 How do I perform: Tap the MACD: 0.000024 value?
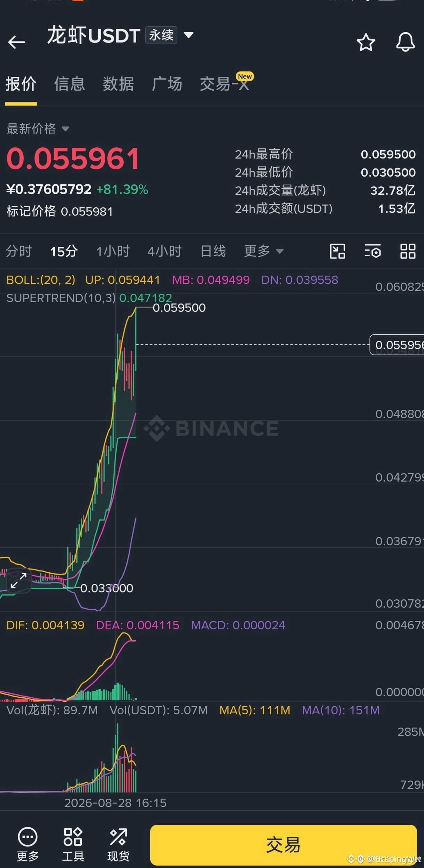click(238, 625)
